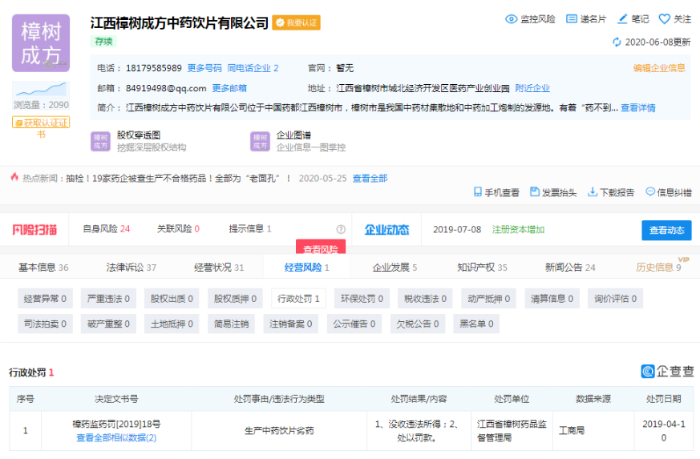The height and width of the screenshot is (459, 700).
Task: Select the 环保处罚 filter tag
Action: click(361, 298)
